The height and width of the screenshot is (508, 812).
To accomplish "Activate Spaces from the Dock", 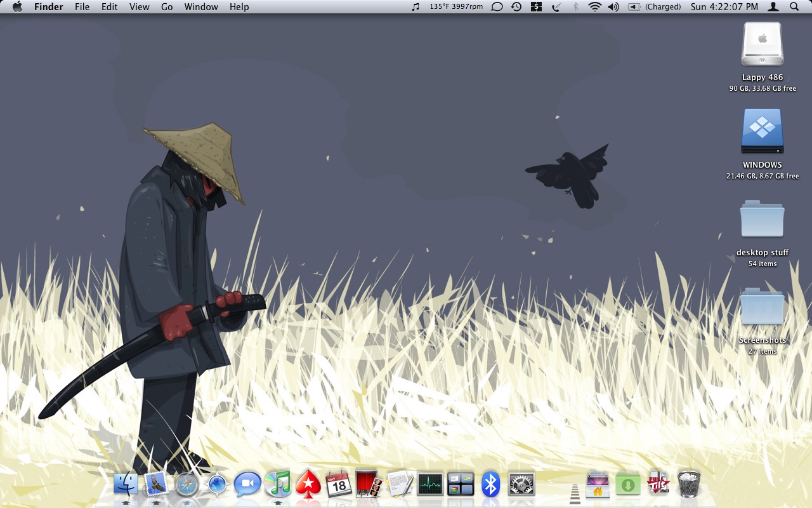I will tap(461, 485).
